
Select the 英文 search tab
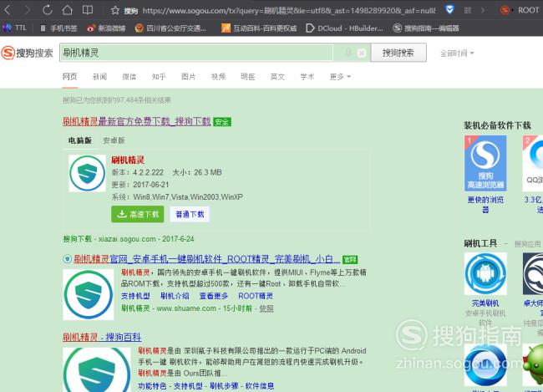tap(277, 77)
